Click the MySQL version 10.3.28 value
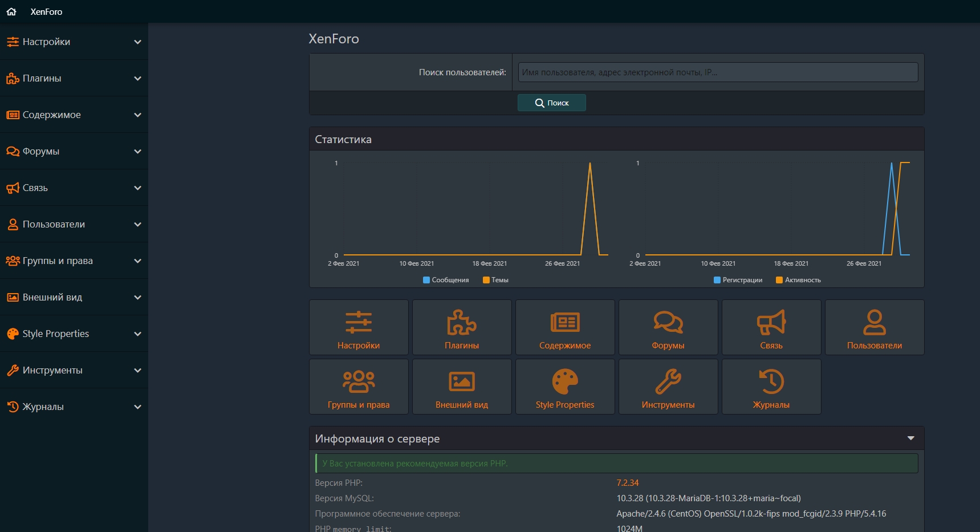980x532 pixels. pyautogui.click(x=709, y=498)
